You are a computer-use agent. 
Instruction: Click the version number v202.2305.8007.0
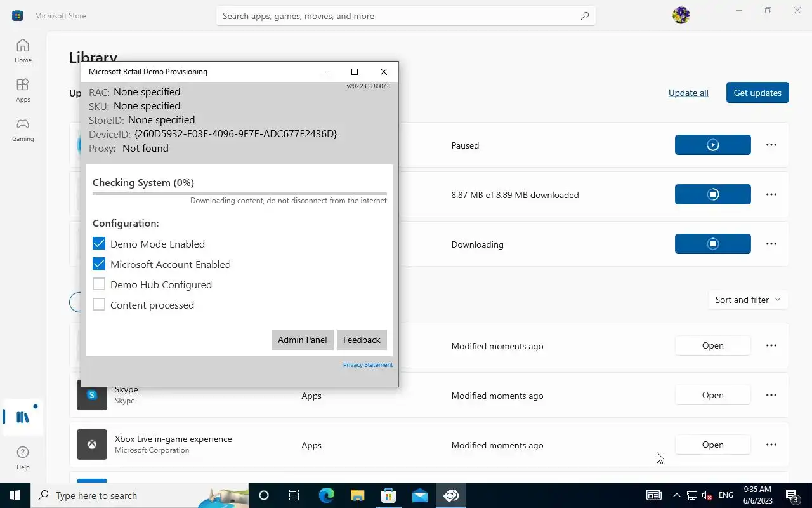[369, 86]
